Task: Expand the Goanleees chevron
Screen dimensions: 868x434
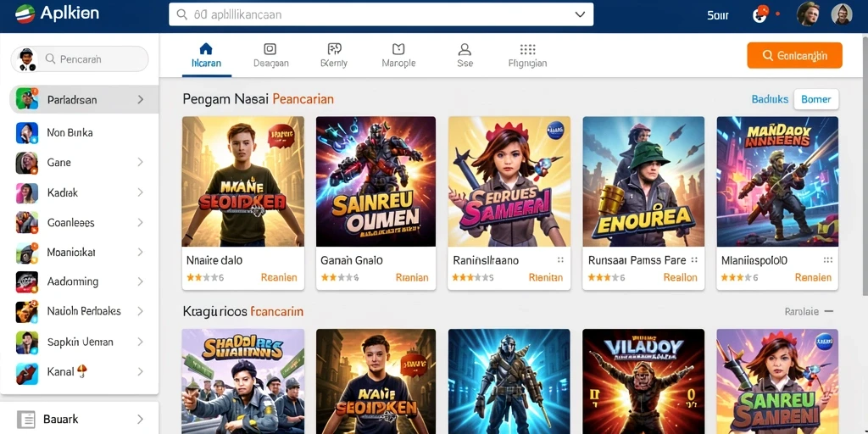Action: tap(141, 223)
